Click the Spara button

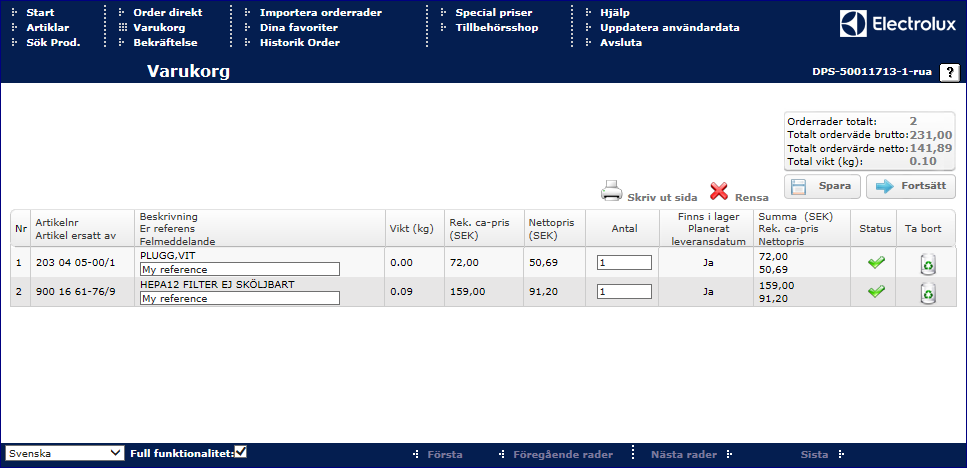(x=822, y=186)
